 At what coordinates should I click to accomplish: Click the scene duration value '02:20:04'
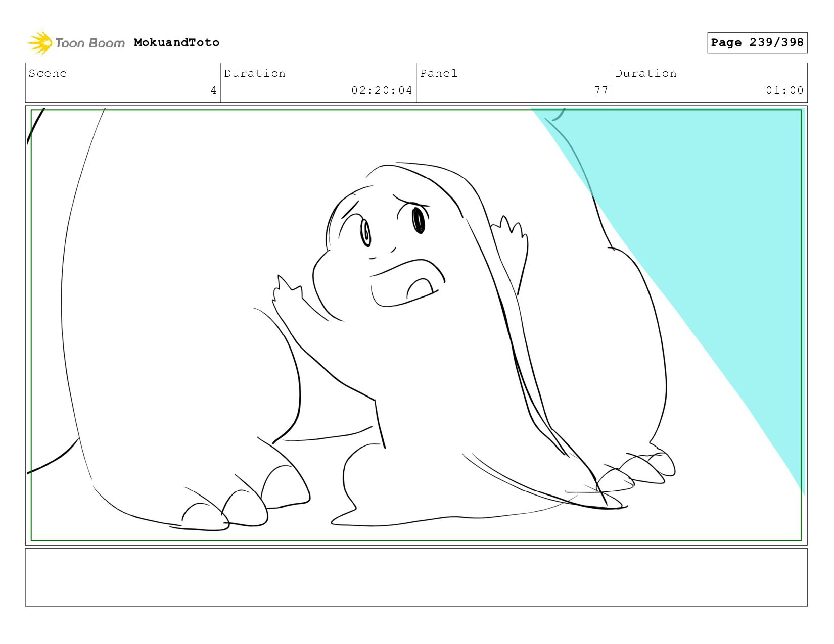point(382,90)
